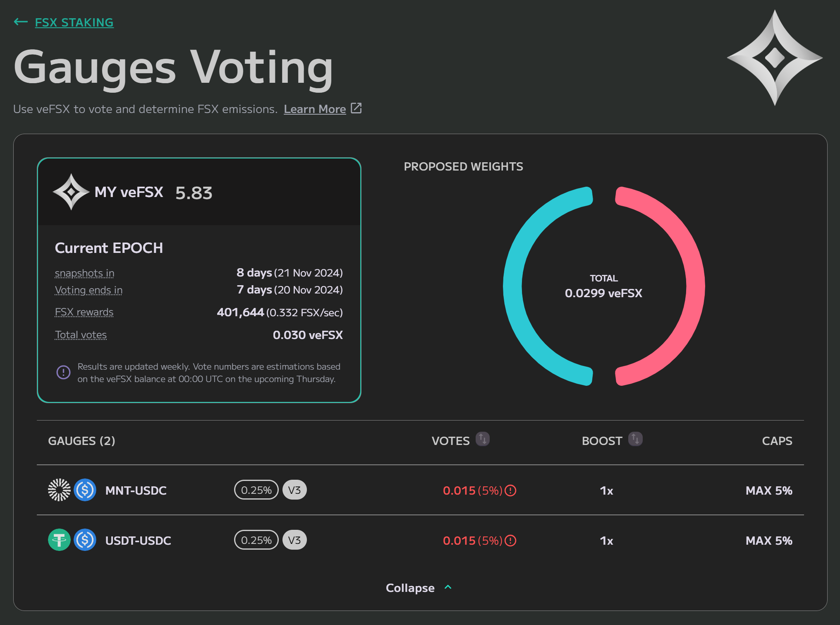Click the back arrow beside FSX Staking
The height and width of the screenshot is (625, 840).
click(x=21, y=22)
